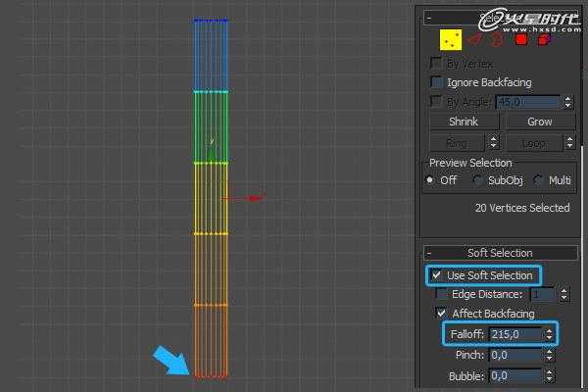Image resolution: width=588 pixels, height=392 pixels.
Task: Click the Loop button
Action: pos(534,143)
